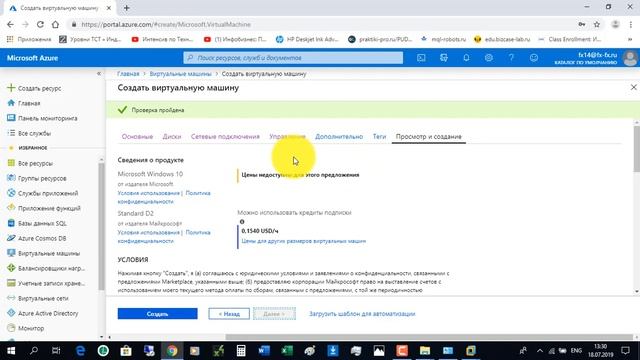Open Microsoft Edge from the taskbar

(x=80, y=351)
